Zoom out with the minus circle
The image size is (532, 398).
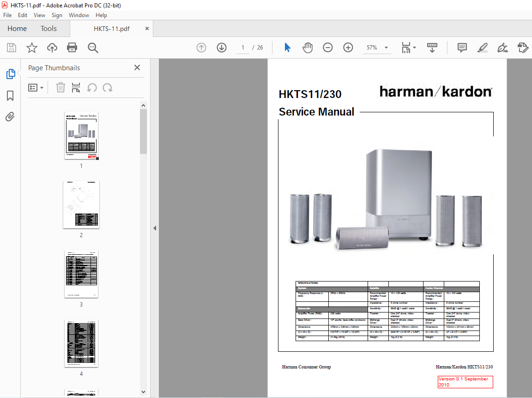(x=328, y=48)
